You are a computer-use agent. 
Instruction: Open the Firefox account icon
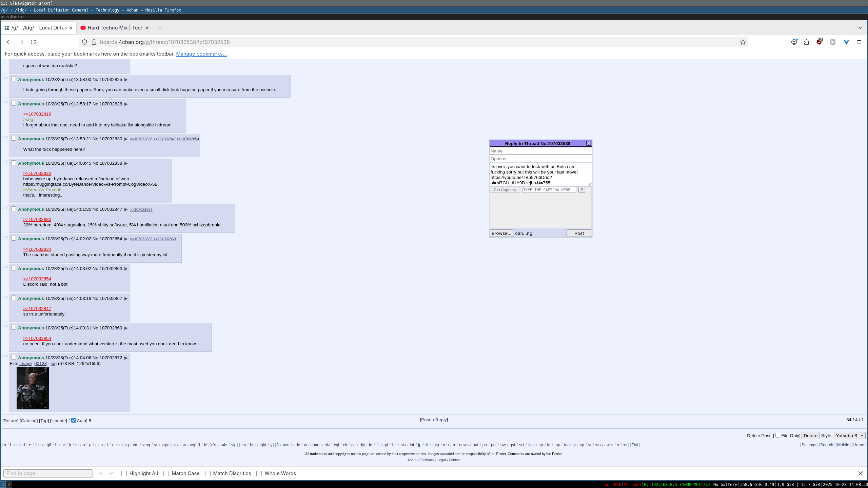794,42
